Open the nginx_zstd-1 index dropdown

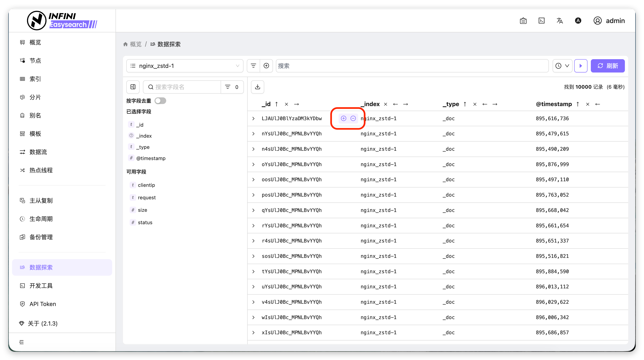pos(185,66)
